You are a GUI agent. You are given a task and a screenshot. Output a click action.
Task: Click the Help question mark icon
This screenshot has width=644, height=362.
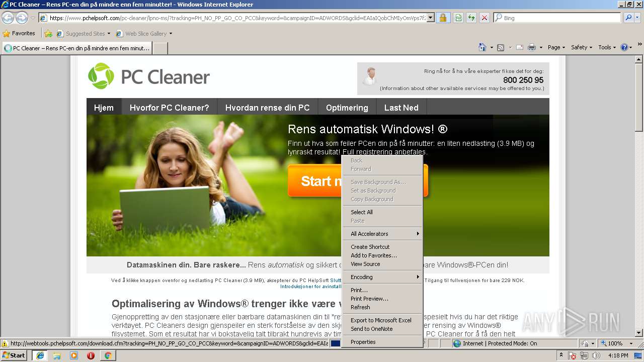624,47
